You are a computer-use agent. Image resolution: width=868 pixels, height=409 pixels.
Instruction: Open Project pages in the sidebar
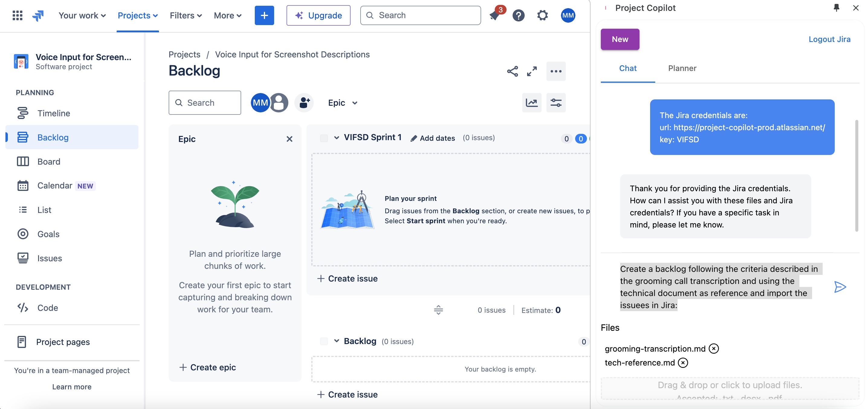[72, 342]
